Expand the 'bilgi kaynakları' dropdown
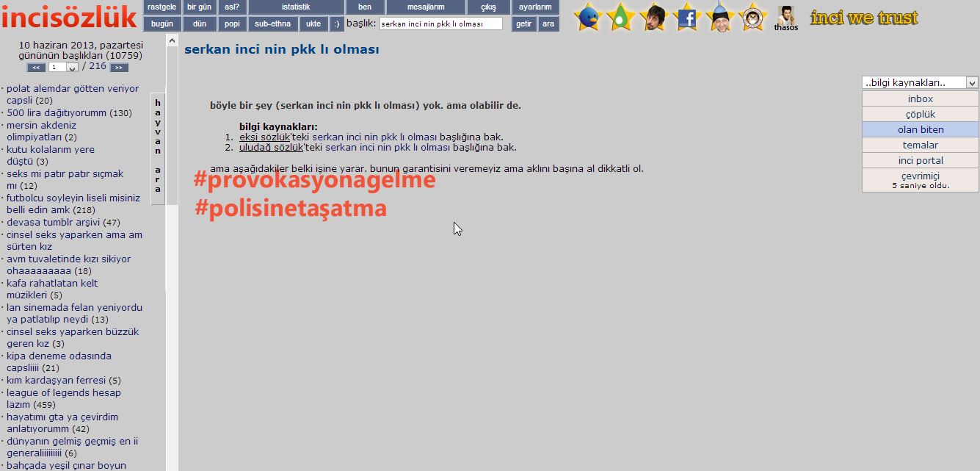This screenshot has width=980, height=471. (x=920, y=83)
